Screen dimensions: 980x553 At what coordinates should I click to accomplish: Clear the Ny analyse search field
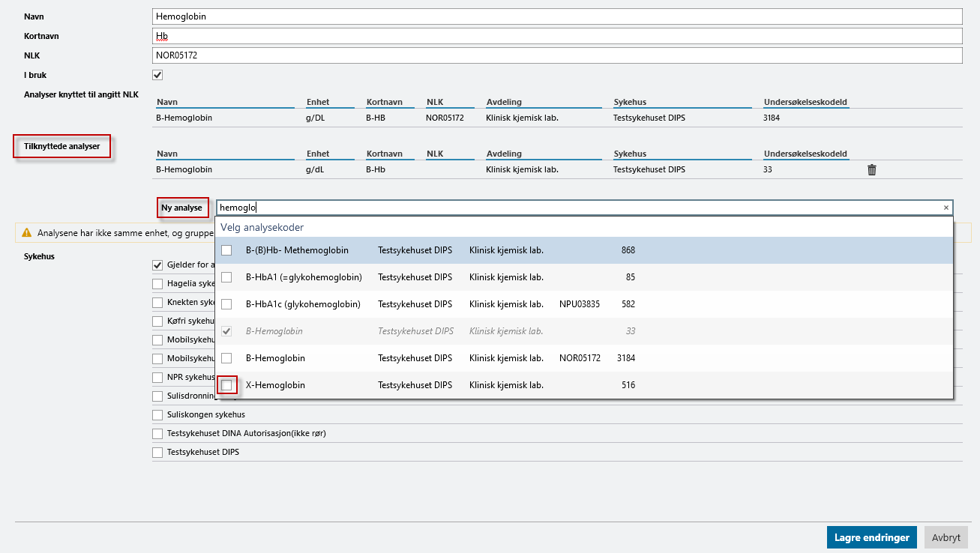point(946,208)
